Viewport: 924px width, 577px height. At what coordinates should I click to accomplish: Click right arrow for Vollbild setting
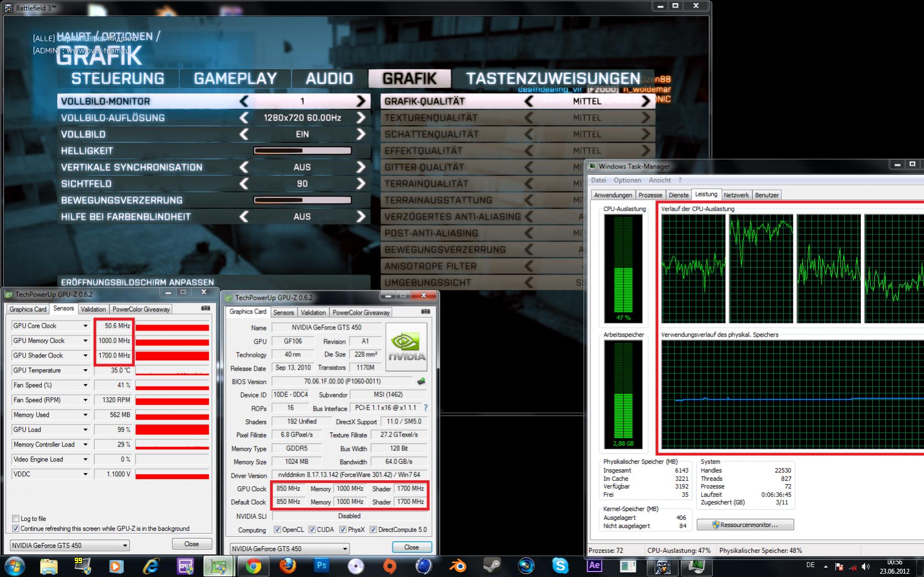pyautogui.click(x=361, y=134)
